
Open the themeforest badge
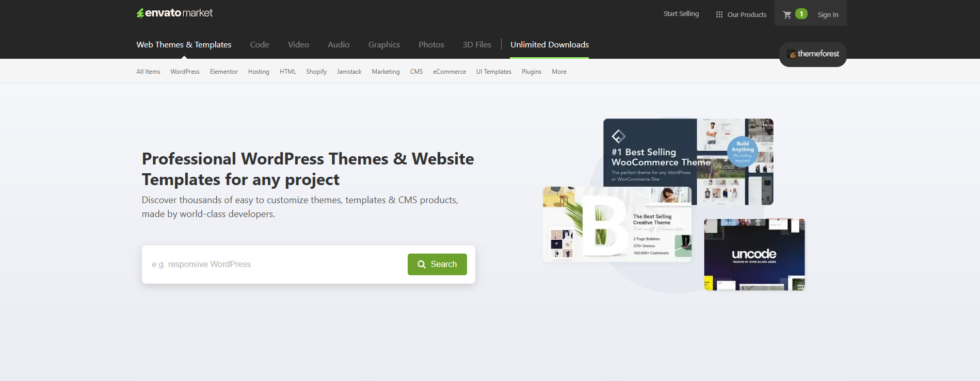pos(813,54)
